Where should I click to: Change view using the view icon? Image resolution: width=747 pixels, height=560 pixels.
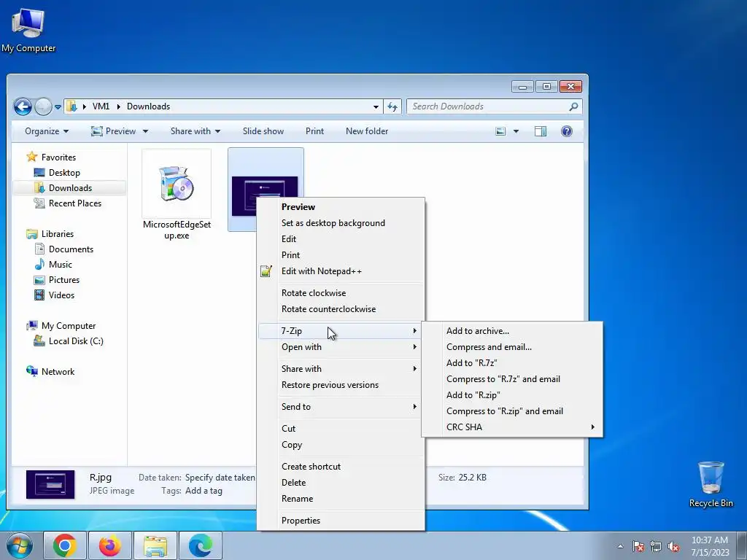(x=500, y=131)
